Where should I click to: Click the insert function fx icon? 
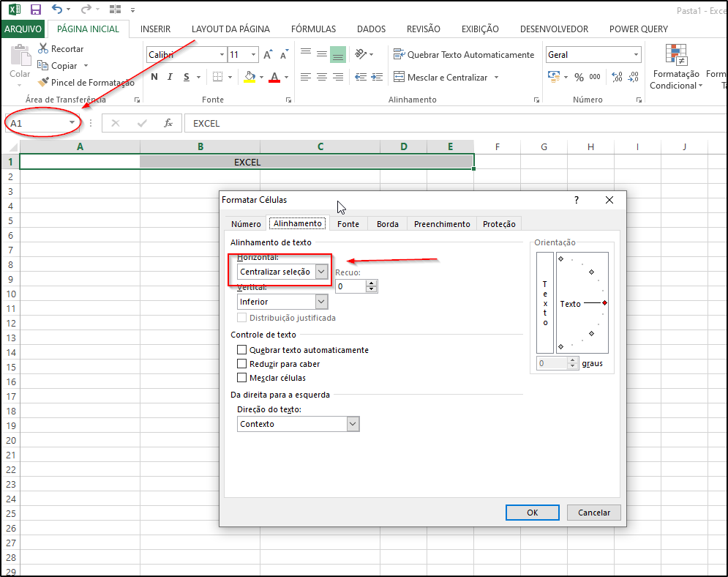coord(168,123)
